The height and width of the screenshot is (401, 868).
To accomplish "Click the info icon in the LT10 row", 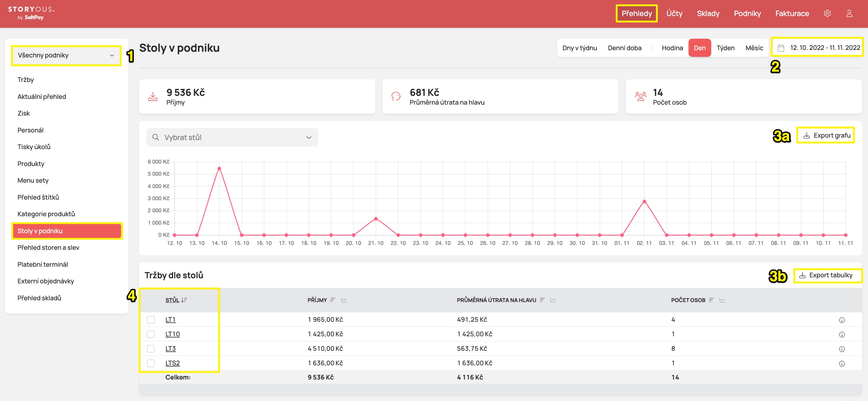I will coord(842,334).
